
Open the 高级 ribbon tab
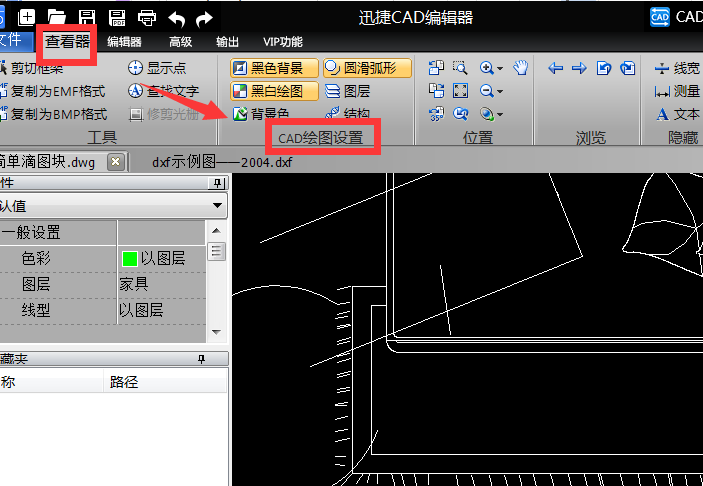(x=180, y=42)
